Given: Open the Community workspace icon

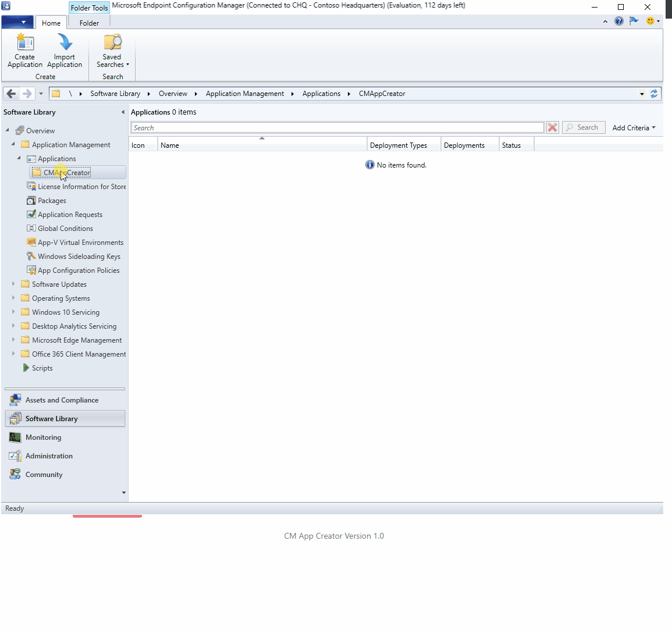Looking at the screenshot, I should (x=15, y=475).
